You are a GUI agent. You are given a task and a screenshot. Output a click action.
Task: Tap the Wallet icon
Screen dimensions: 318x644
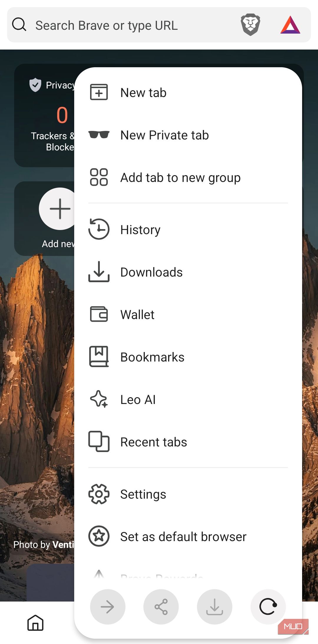click(99, 314)
